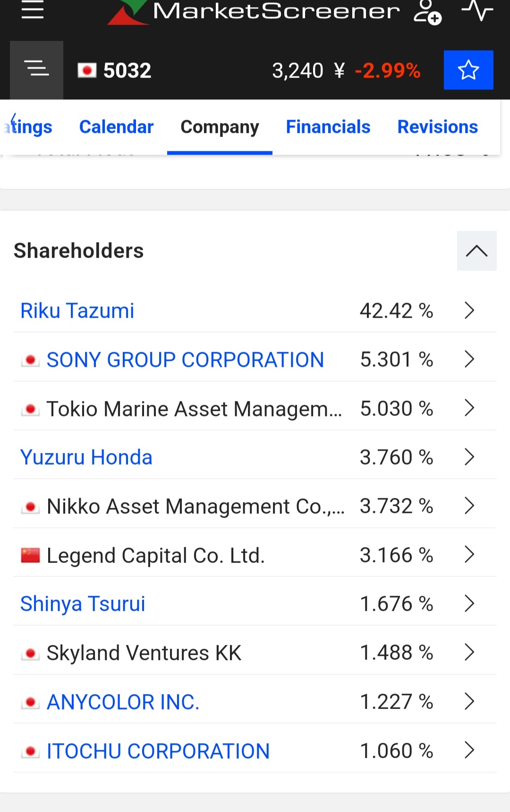Open the hamburger main menu
This screenshot has width=510, height=812.
coord(33,10)
